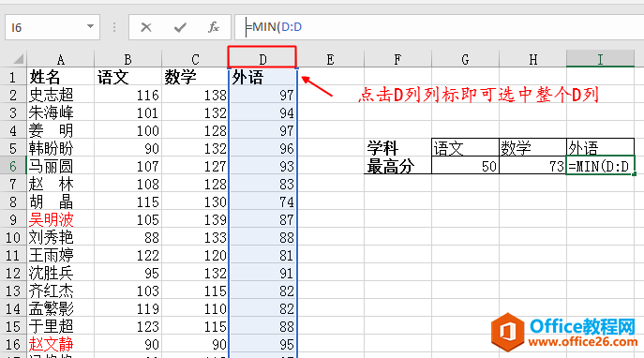Screen dimensions: 644x358
Task: Open Insert Function fx dialog
Action: coord(213,27)
